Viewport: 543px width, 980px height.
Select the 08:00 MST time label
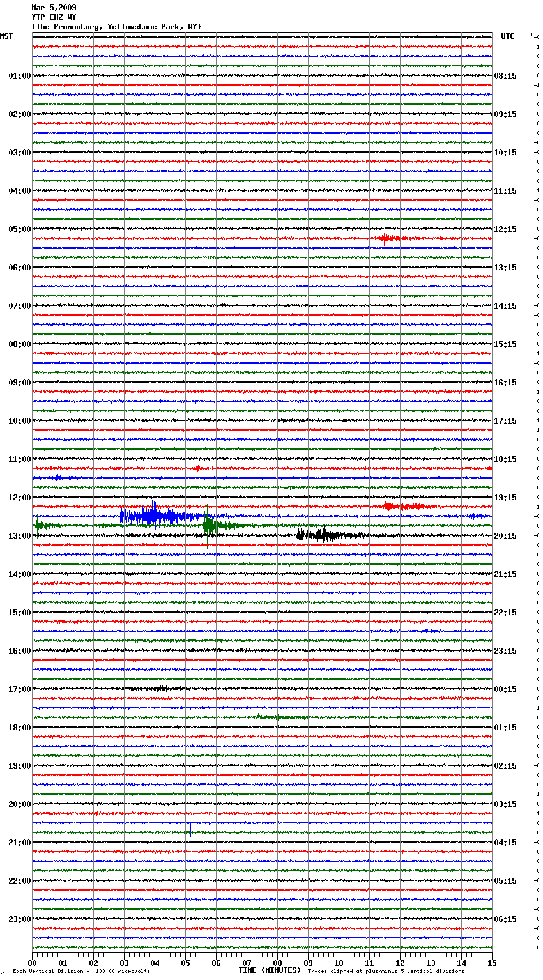[19, 344]
